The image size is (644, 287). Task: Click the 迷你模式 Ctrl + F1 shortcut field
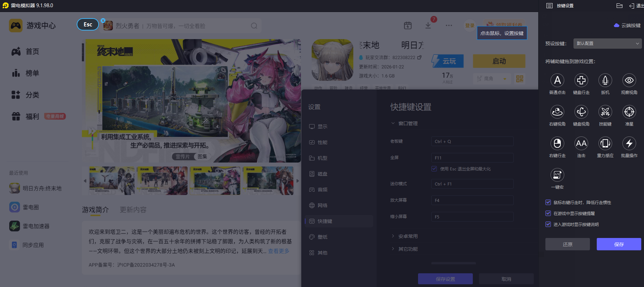pos(472,184)
